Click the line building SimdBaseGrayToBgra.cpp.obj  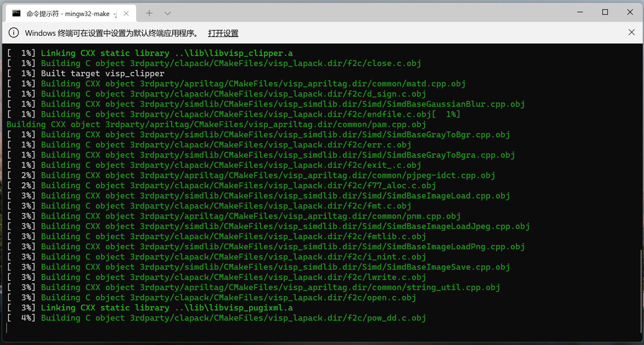[261, 155]
